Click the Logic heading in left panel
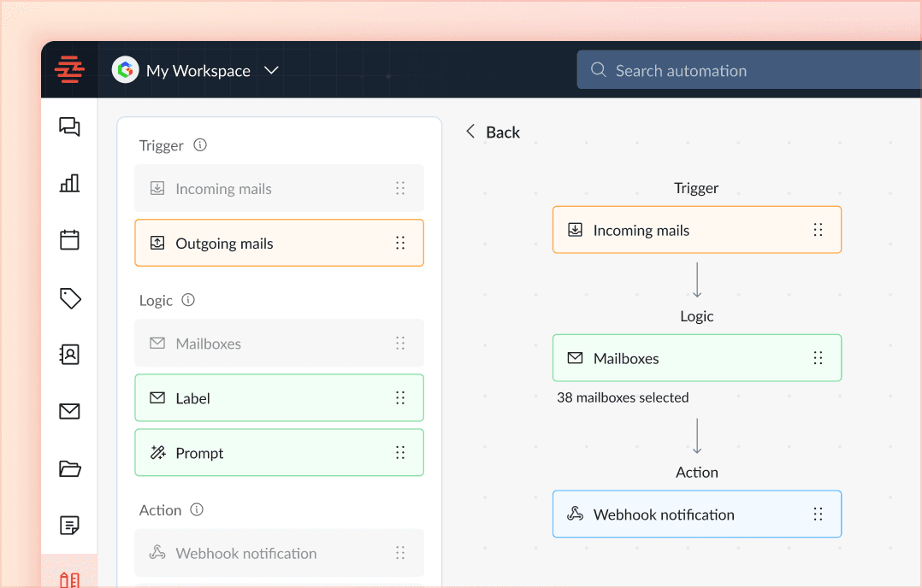Screen dimensions: 922x588 [156, 300]
